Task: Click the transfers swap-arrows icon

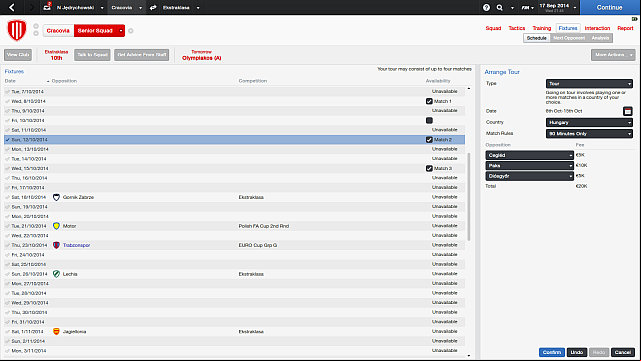Action: (153, 7)
